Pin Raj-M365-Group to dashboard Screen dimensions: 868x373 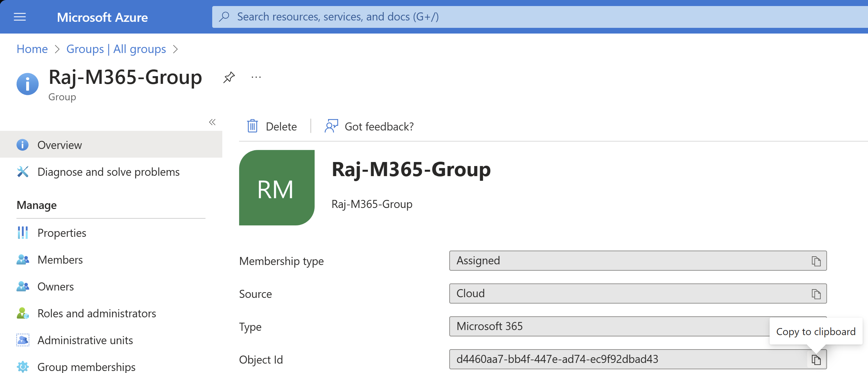point(229,77)
